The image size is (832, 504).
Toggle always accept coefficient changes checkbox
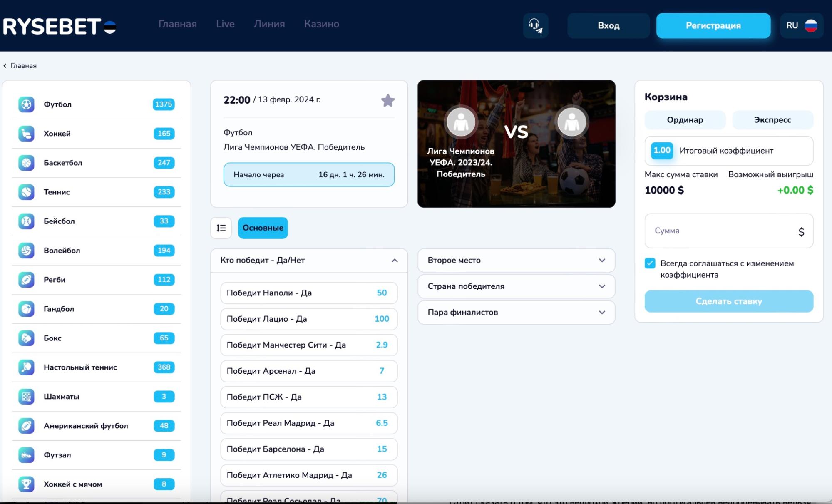(x=650, y=263)
